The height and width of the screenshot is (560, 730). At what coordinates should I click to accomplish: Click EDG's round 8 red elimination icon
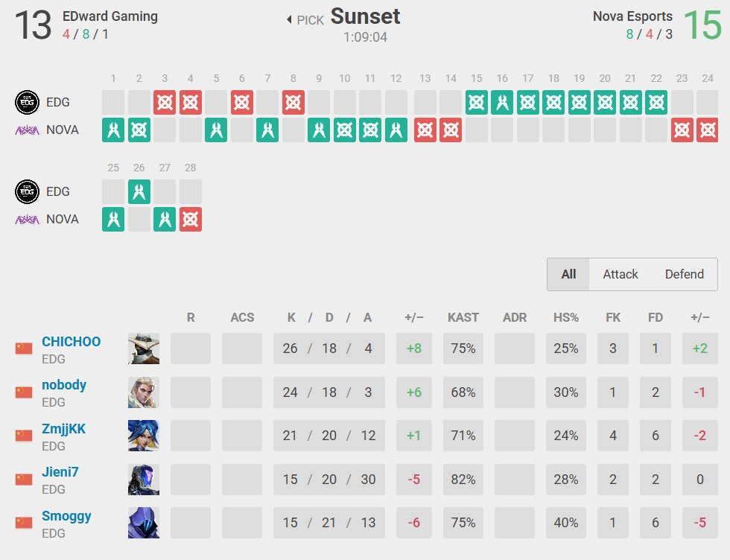(293, 103)
